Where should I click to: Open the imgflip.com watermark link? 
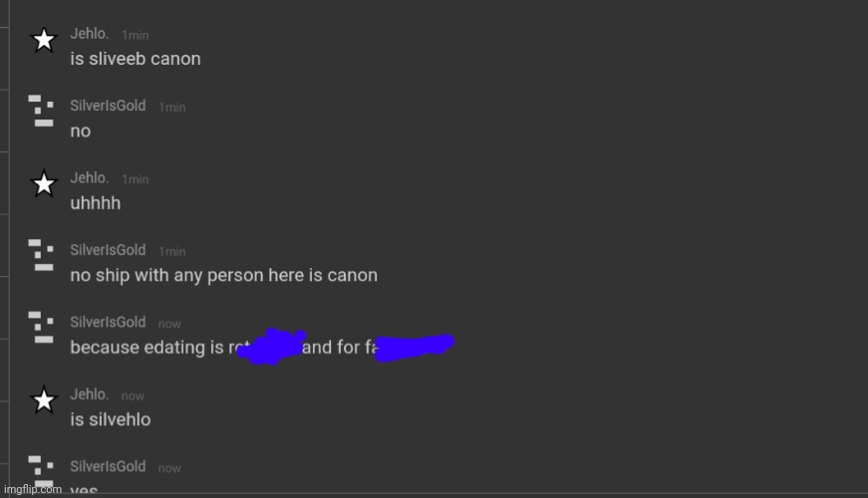[x=33, y=489]
